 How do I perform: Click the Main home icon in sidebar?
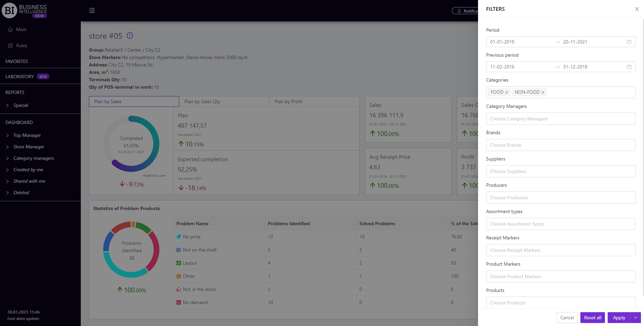click(10, 30)
